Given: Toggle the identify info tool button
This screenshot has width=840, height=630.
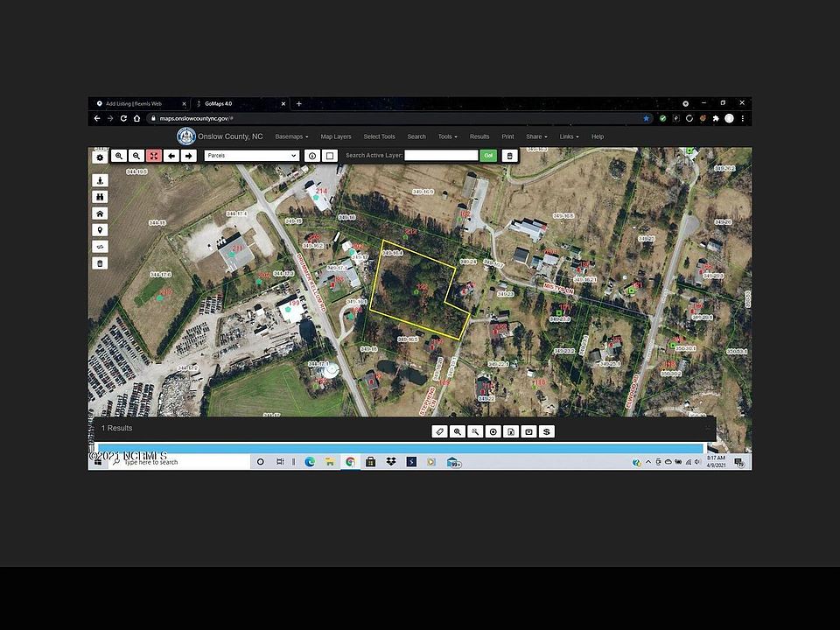Looking at the screenshot, I should [x=312, y=156].
